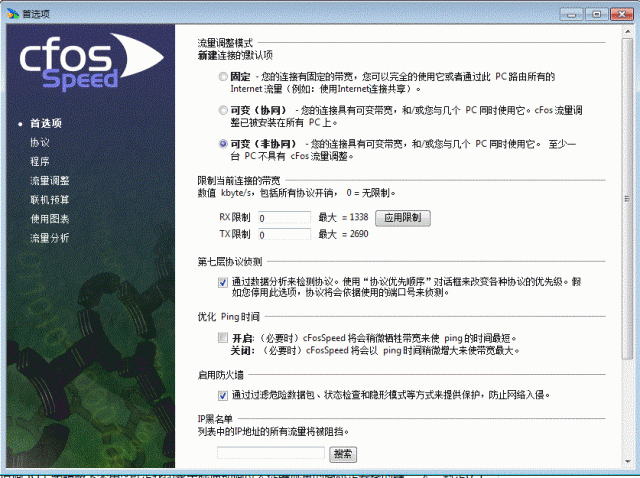Click the app icon in title bar

pyautogui.click(x=13, y=14)
